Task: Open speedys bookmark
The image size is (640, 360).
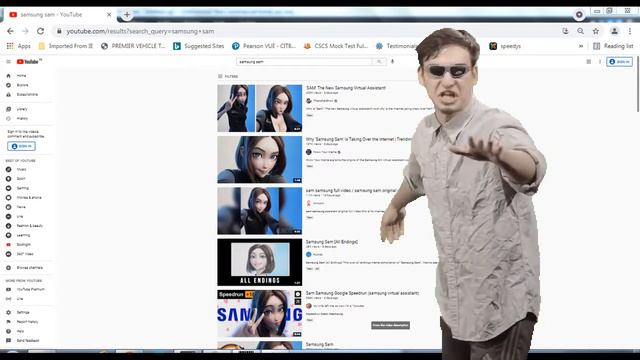Action: coord(505,46)
